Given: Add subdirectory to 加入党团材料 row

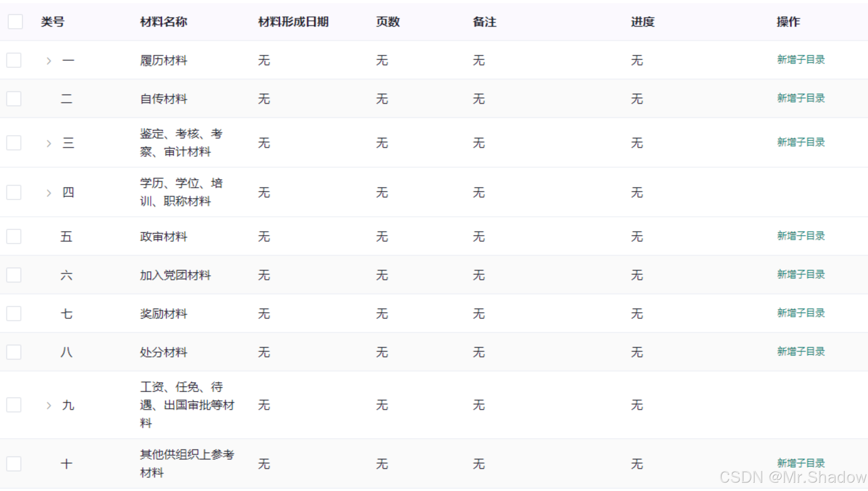Looking at the screenshot, I should [801, 275].
